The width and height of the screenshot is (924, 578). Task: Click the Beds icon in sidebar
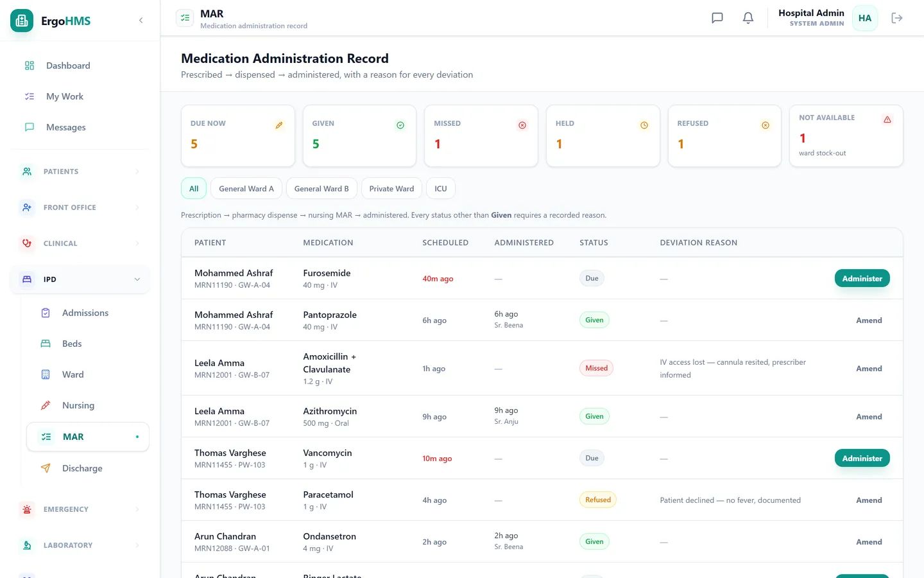(x=46, y=344)
